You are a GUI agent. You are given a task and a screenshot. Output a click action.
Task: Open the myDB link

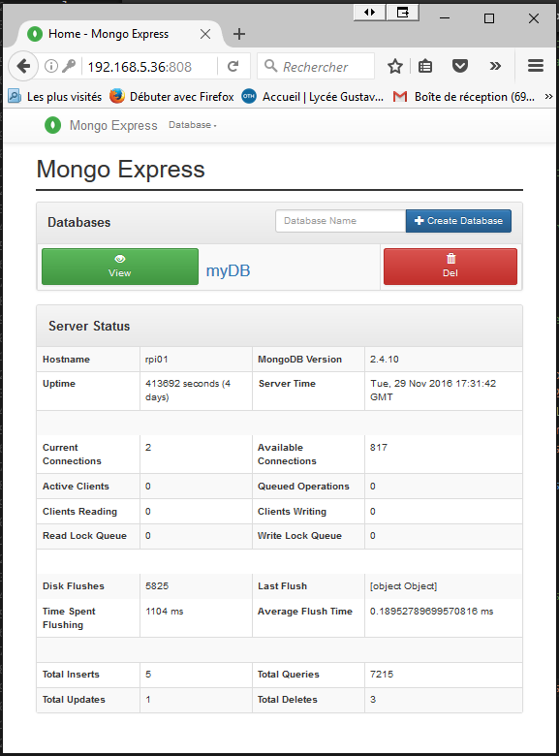tap(228, 270)
